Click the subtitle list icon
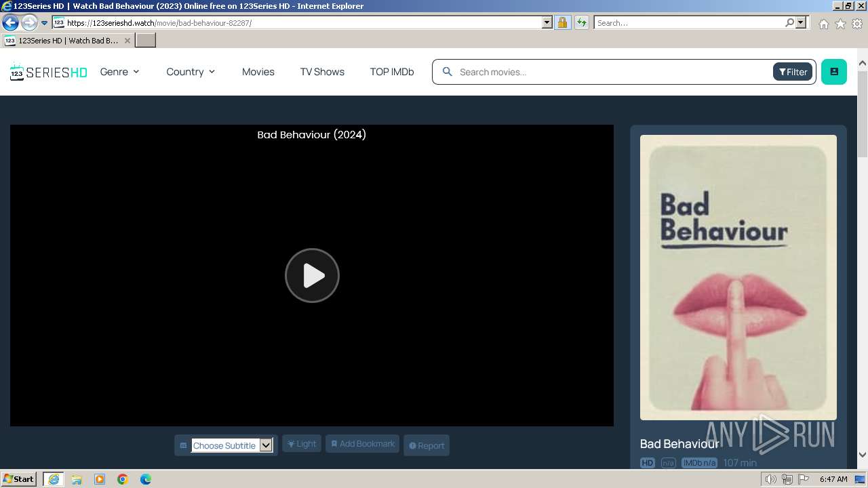This screenshot has height=488, width=868. coord(183,445)
